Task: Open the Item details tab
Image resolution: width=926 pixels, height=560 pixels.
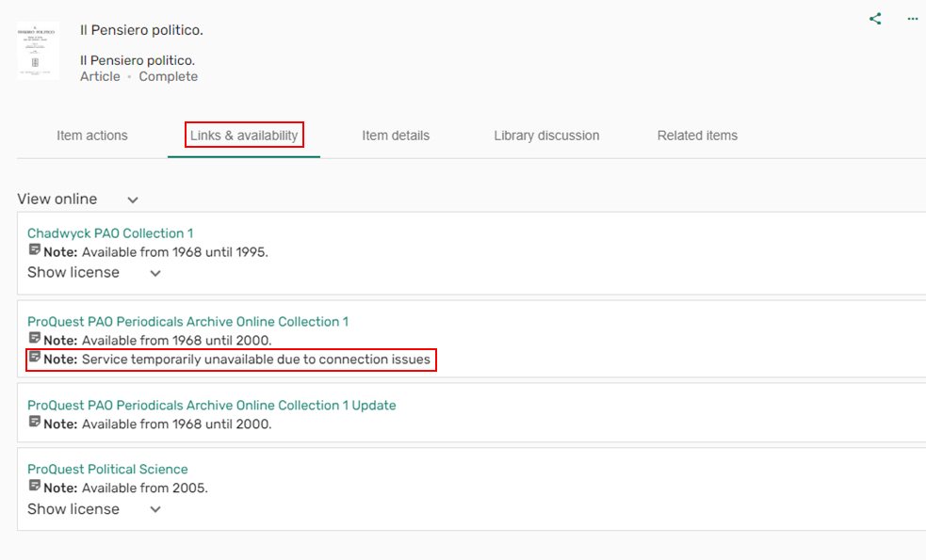Action: coord(396,136)
